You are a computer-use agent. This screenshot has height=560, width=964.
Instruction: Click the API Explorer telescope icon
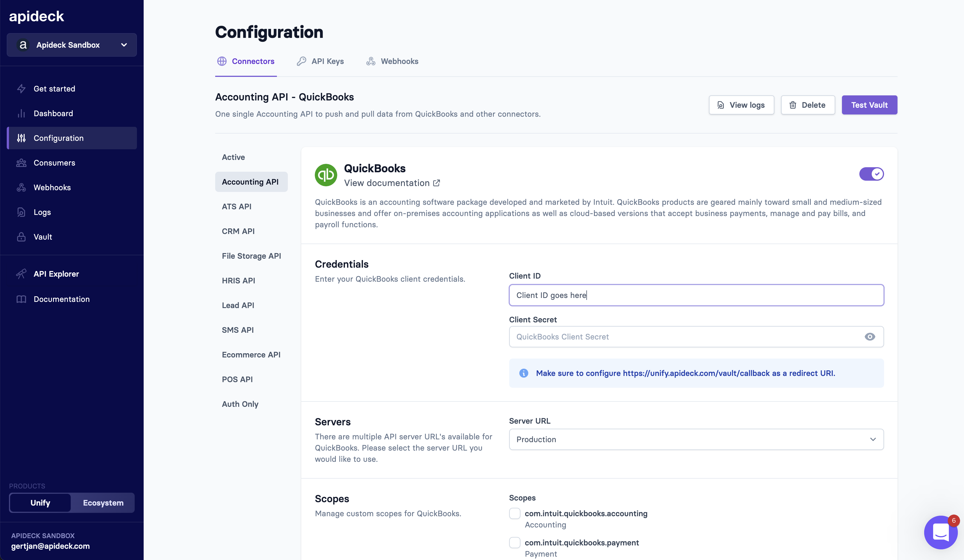coord(21,274)
